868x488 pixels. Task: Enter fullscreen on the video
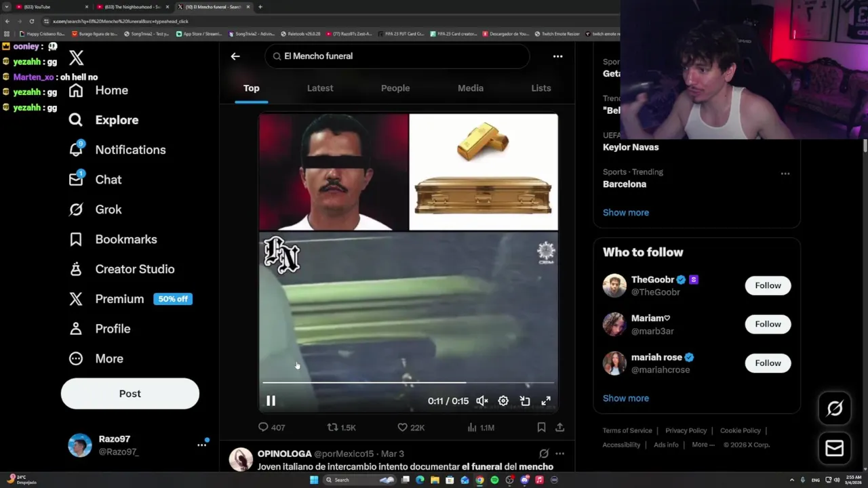546,401
